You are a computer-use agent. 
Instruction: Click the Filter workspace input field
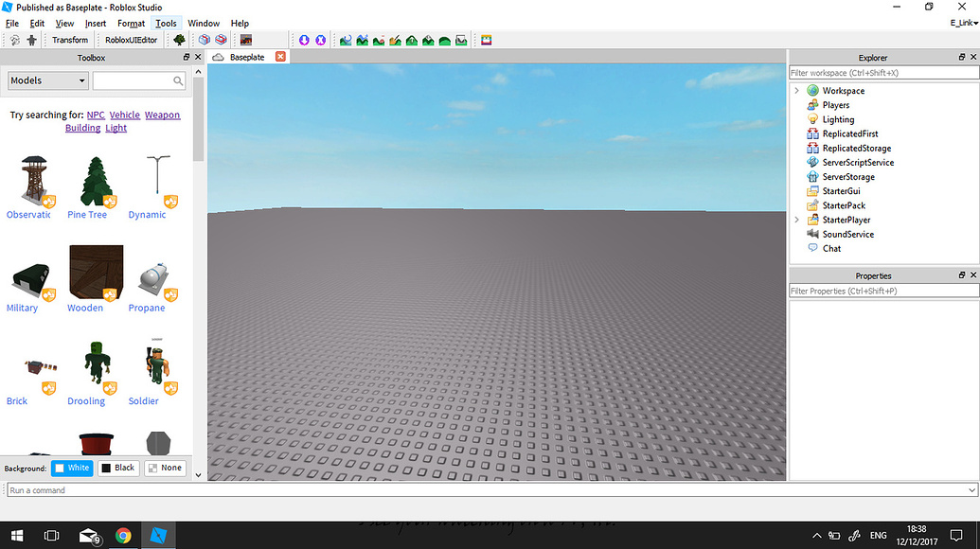(883, 73)
